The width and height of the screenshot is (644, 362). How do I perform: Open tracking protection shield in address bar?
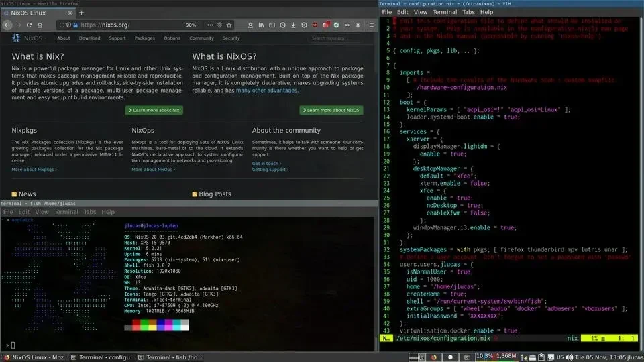[68, 25]
